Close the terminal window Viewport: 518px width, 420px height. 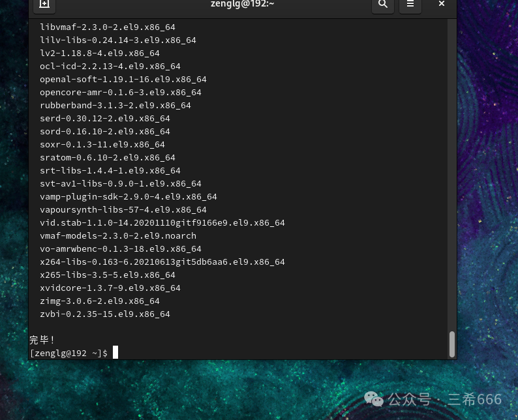(442, 5)
